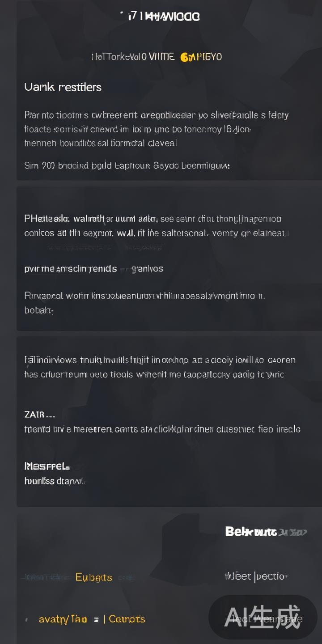Click the "Uank resttlers" heading
The image size is (322, 644).
click(x=63, y=87)
